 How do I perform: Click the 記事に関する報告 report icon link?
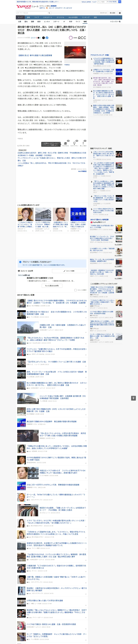click(23, 146)
